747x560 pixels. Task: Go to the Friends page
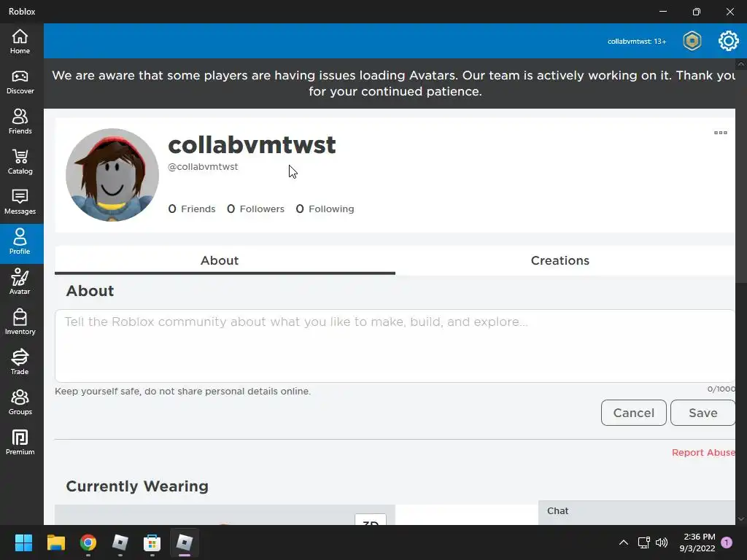click(x=20, y=122)
